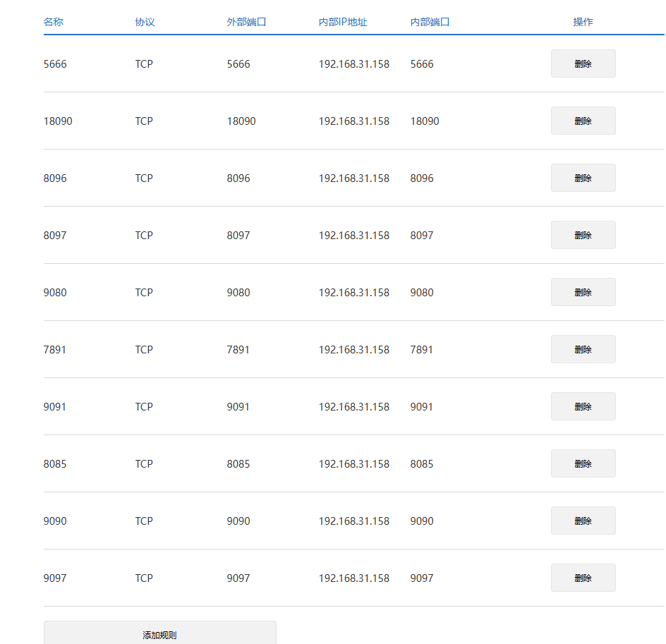Viewport: 666px width, 644px height.
Task: Select the internal IP of rule 5666
Action: tap(353, 64)
